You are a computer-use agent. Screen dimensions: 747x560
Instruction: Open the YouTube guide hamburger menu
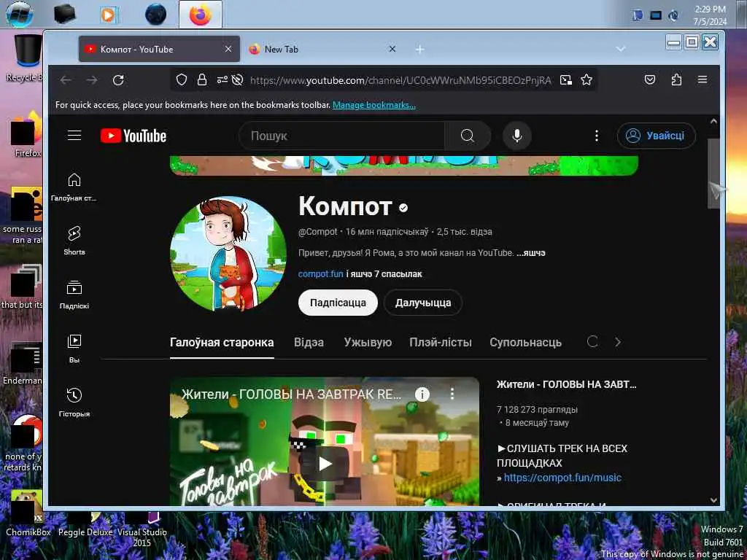[x=74, y=136]
